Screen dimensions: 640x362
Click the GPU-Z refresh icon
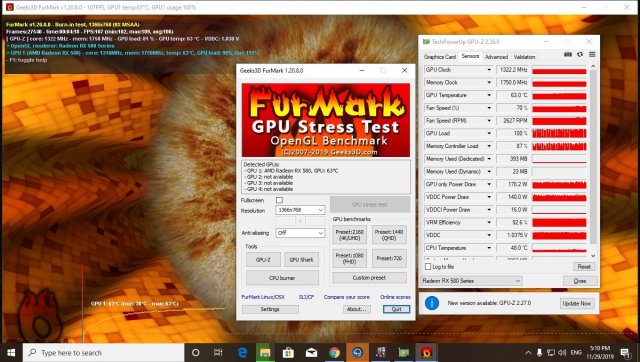(x=580, y=55)
